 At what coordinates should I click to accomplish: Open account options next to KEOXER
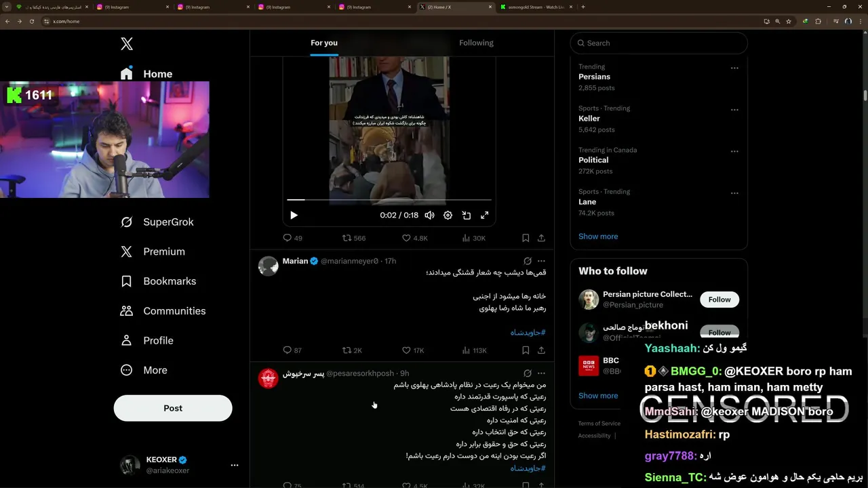[235, 465]
